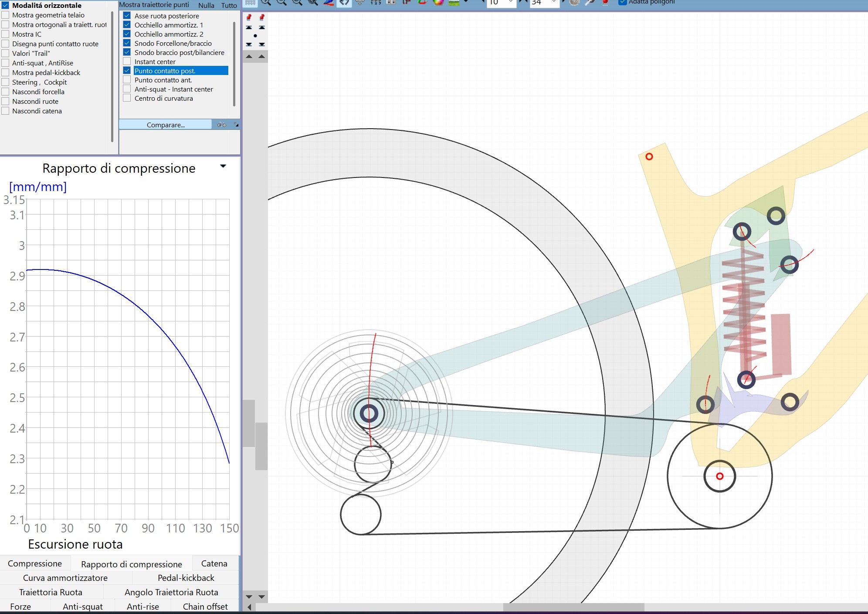Click the right vertical slider thumb
Viewport: 868px width, 614px height.
tap(261, 446)
